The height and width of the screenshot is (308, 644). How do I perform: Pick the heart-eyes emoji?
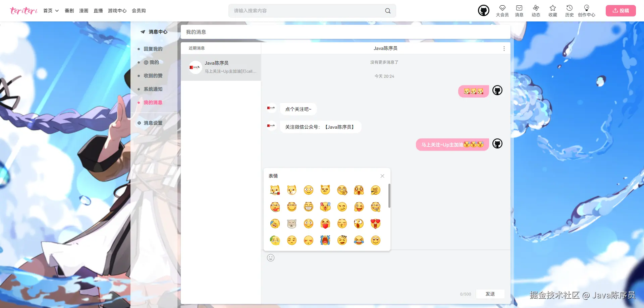click(x=376, y=224)
